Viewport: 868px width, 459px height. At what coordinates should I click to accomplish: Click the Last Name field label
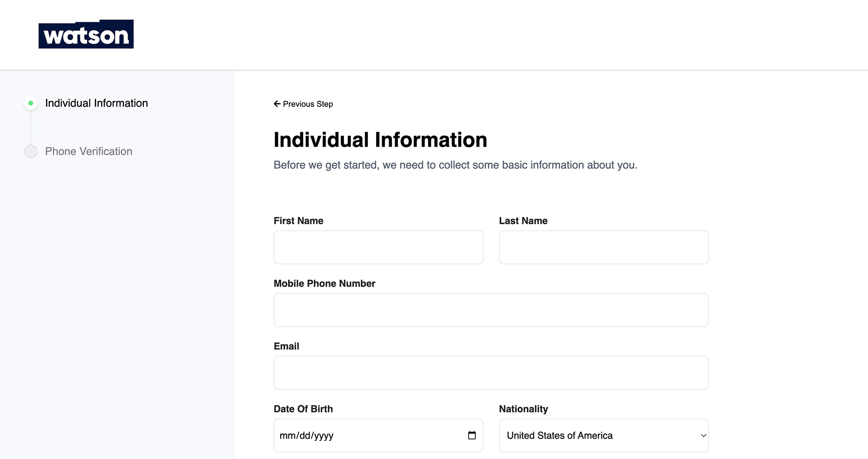click(523, 221)
